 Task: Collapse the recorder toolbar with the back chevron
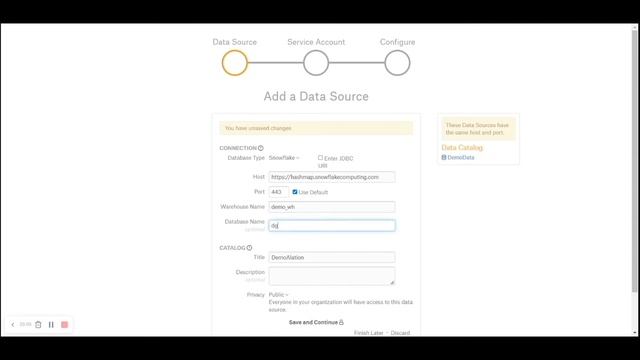pos(13,324)
